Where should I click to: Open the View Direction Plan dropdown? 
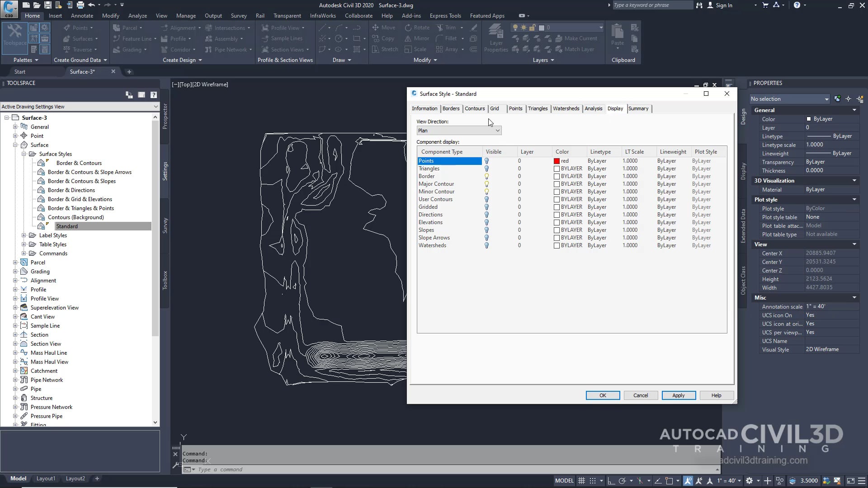(x=458, y=131)
